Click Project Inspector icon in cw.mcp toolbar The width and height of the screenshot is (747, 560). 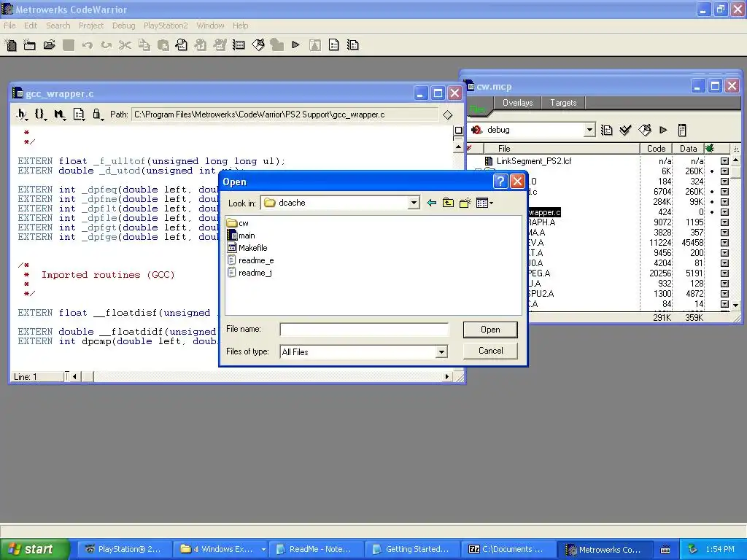(682, 130)
